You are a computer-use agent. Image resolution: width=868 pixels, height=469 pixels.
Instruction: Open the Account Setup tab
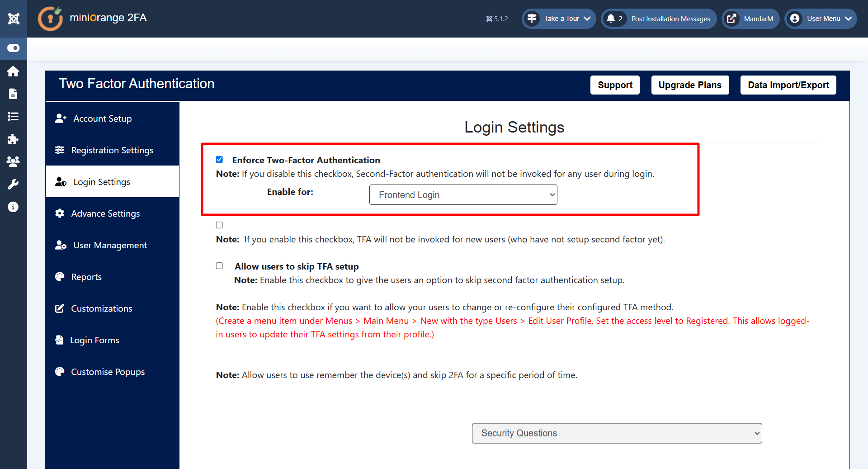[113, 118]
